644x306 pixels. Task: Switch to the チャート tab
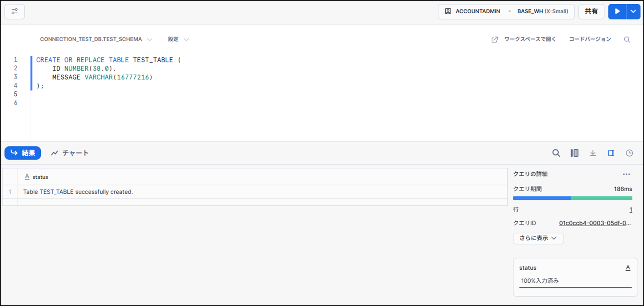(70, 153)
